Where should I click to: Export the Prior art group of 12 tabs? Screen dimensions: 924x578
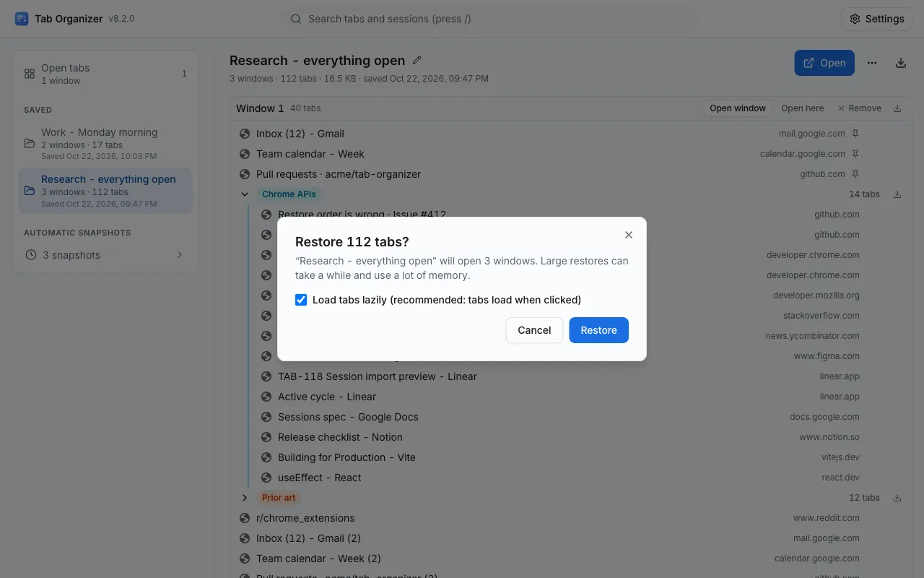(x=897, y=498)
